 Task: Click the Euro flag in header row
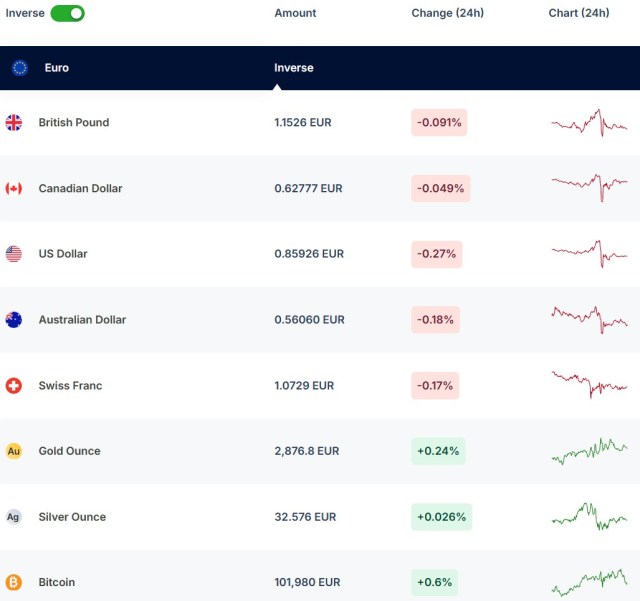point(20,68)
